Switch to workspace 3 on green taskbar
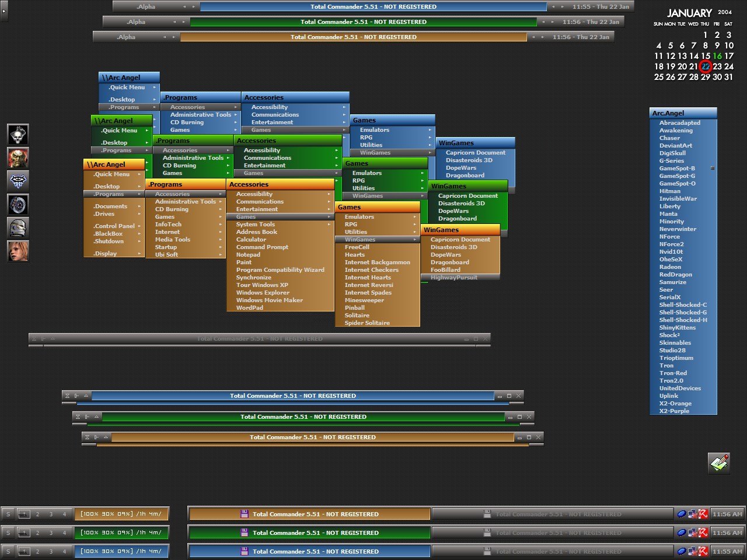 pos(51,533)
